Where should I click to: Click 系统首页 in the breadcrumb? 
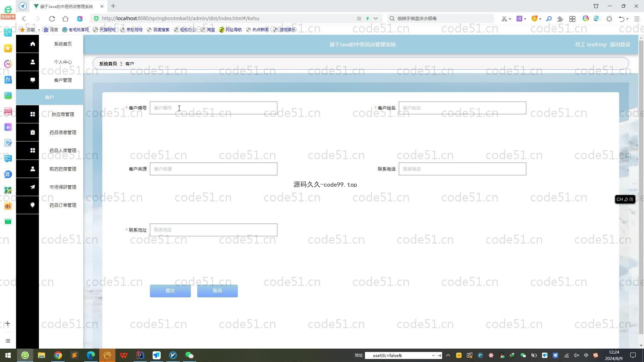point(108,64)
